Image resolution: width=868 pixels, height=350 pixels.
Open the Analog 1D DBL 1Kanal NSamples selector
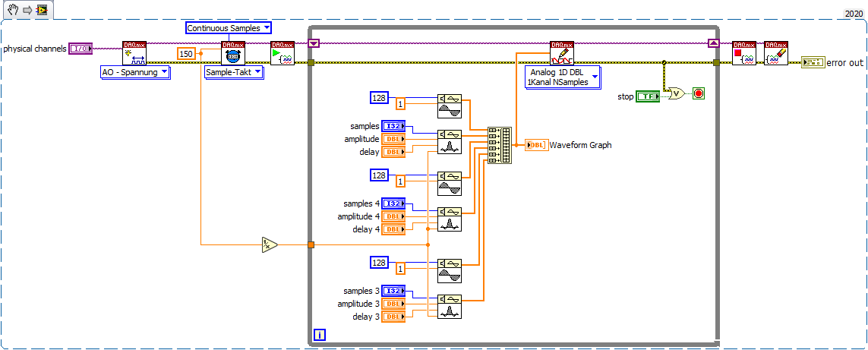[563, 77]
